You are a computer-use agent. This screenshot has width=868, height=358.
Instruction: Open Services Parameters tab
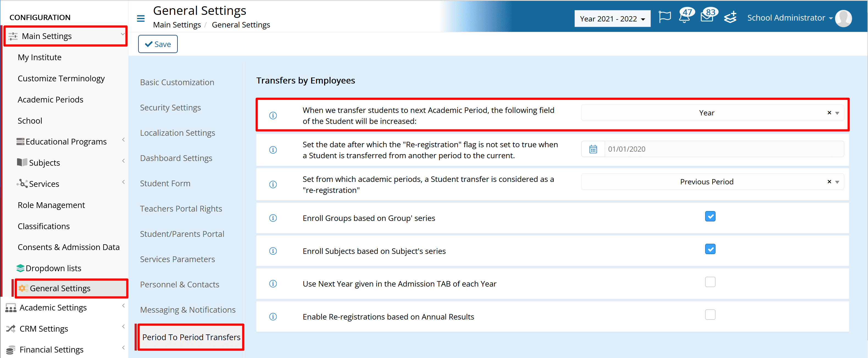click(x=177, y=259)
